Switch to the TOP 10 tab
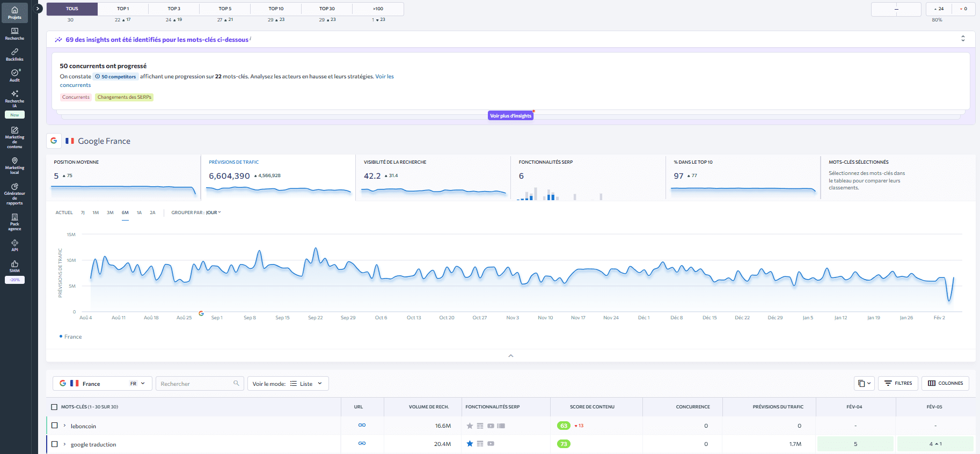980x454 pixels. pos(276,9)
